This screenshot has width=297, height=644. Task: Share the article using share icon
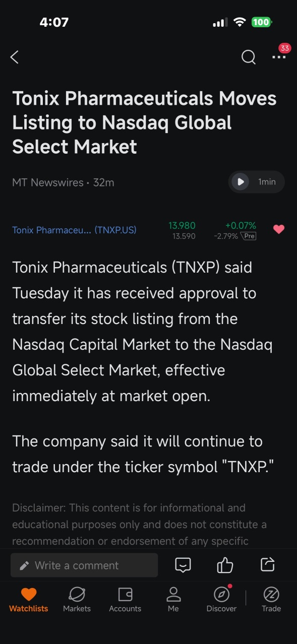[267, 564]
